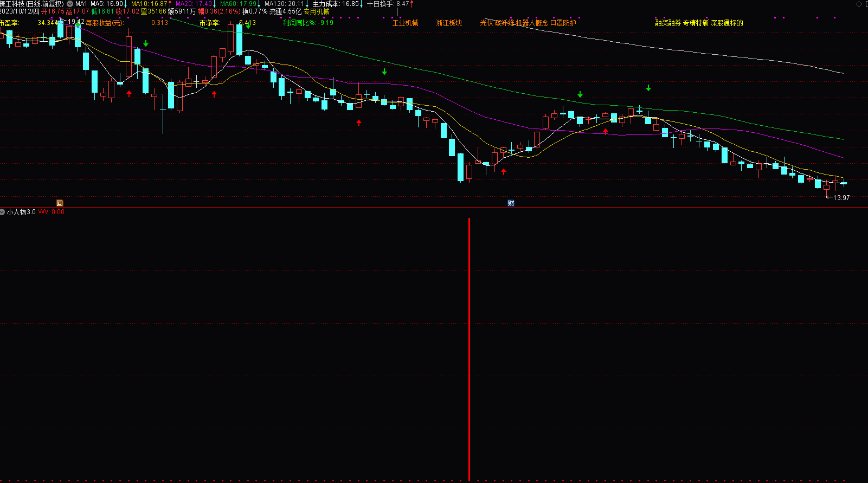Click the green sell arrow near 6.413

pos(248,27)
